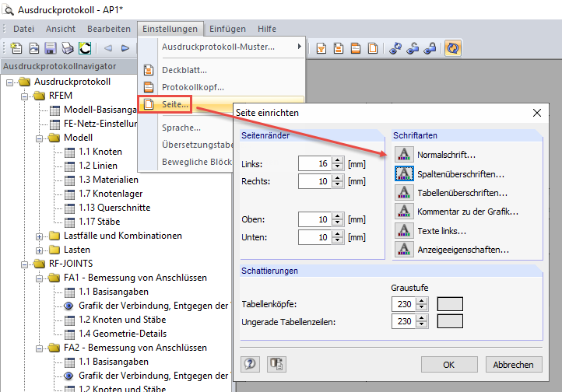This screenshot has width=562, height=392.
Task: Increase the Unten margin with up spinner
Action: click(338, 233)
